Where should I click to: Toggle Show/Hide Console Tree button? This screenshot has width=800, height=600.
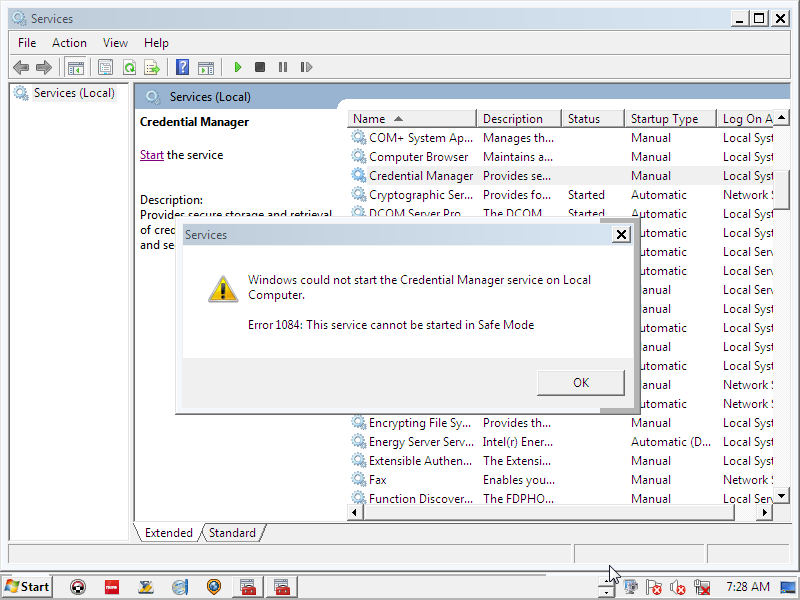(x=76, y=67)
